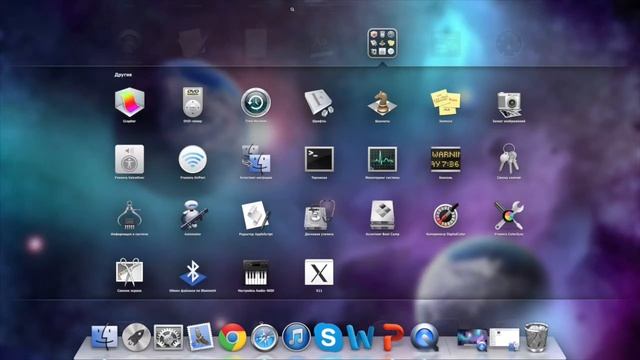The width and height of the screenshot is (640, 360).
Task: Open System Information app
Action: (x=129, y=216)
